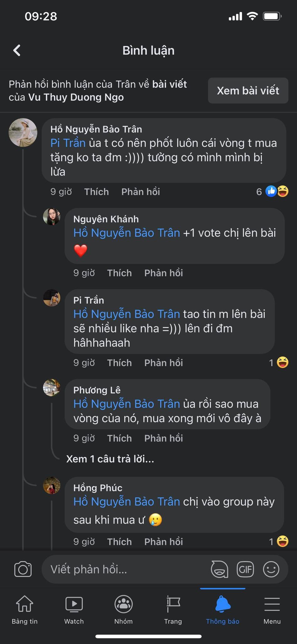Expand Xem 1 câu trả lời replies
Image resolution: width=297 pixels, height=644 pixels.
tap(110, 459)
